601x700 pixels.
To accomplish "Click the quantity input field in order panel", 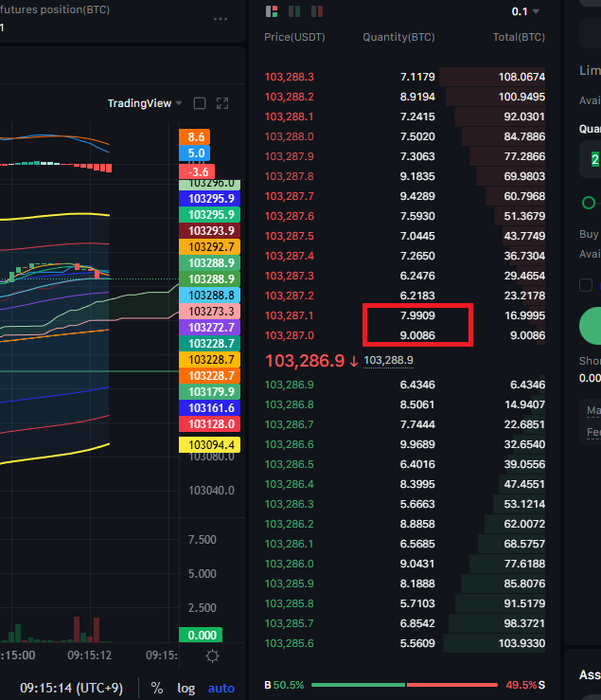I will point(590,159).
